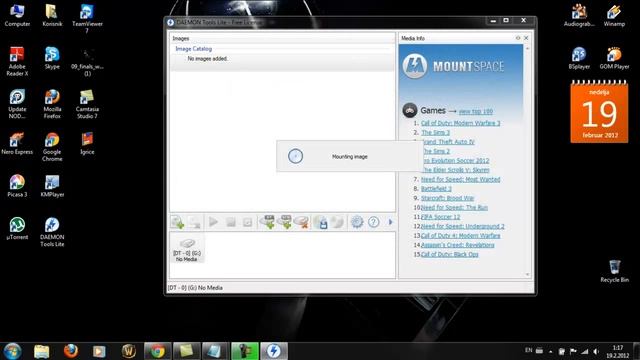Screen dimensions: 640x360
Task: Open The Sims 3 link
Action: click(435, 133)
